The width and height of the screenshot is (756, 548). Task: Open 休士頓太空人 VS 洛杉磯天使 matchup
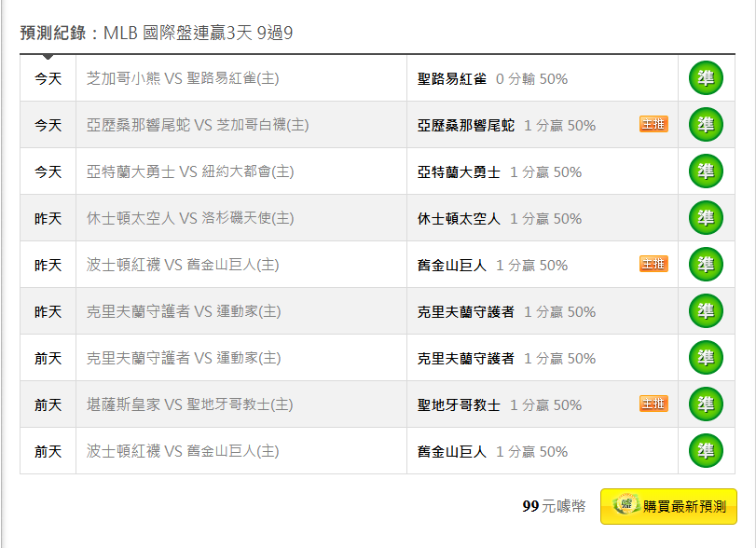(190, 218)
